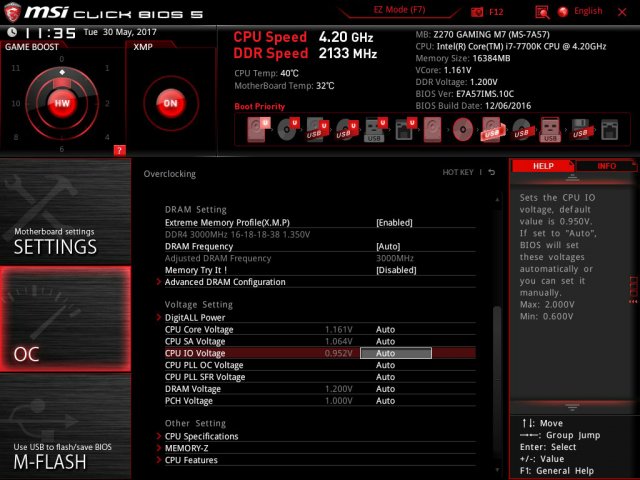Click the clock icon beside the time

pos(12,32)
